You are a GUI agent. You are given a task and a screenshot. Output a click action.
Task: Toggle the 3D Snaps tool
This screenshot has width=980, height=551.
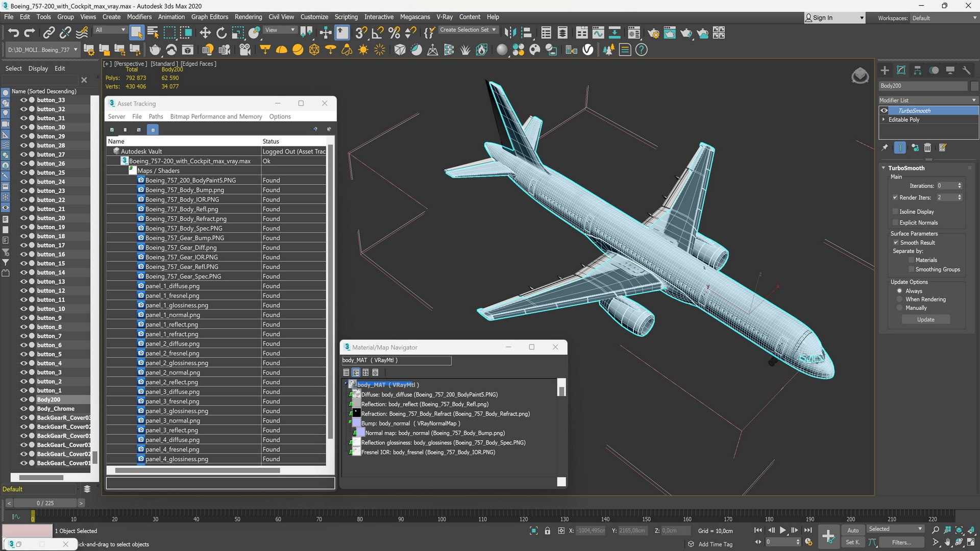point(361,33)
